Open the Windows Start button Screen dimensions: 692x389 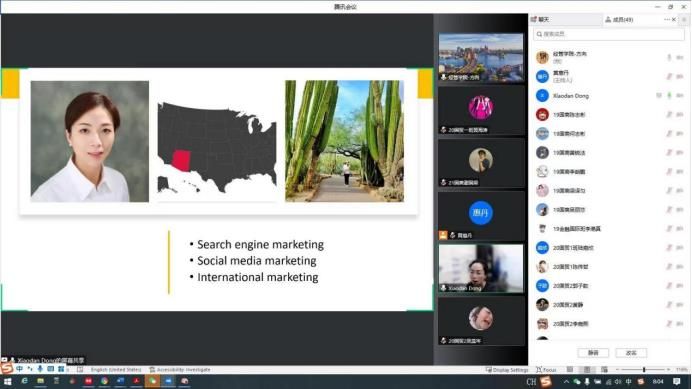click(x=8, y=381)
